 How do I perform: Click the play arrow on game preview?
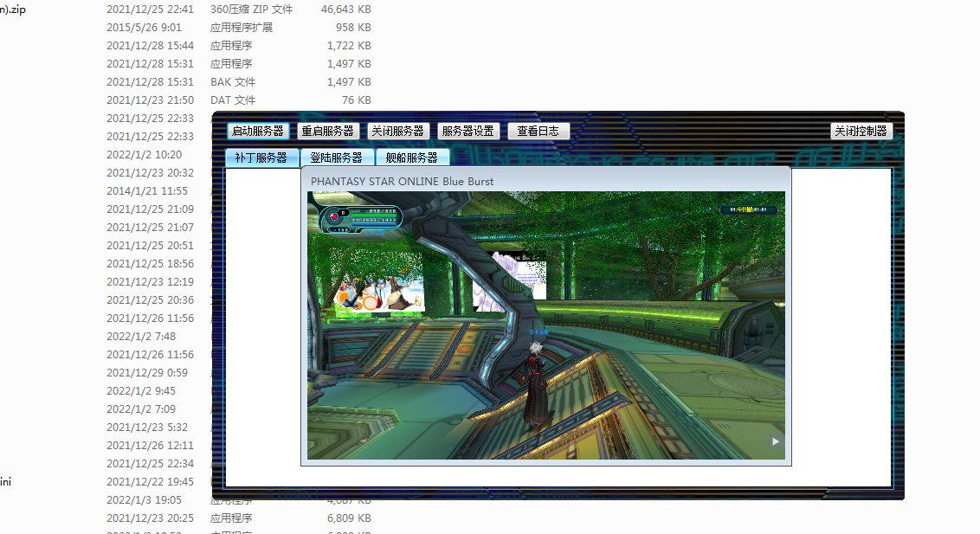coord(775,441)
